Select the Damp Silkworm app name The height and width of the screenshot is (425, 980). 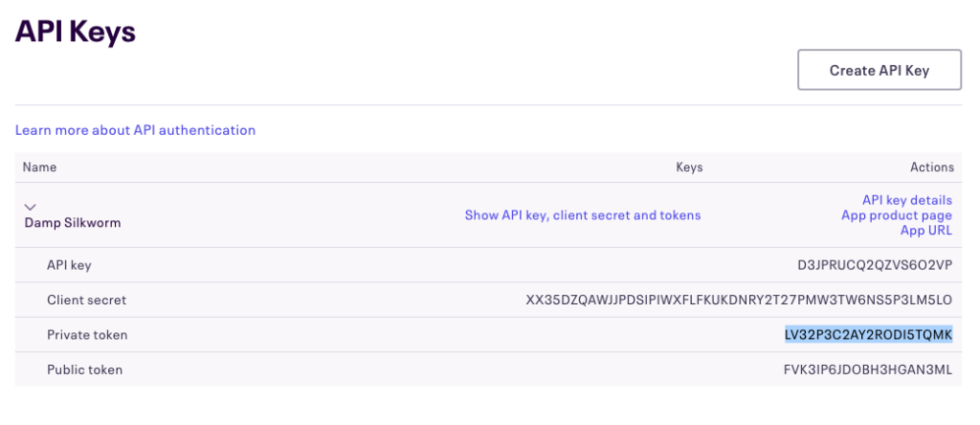tap(73, 222)
